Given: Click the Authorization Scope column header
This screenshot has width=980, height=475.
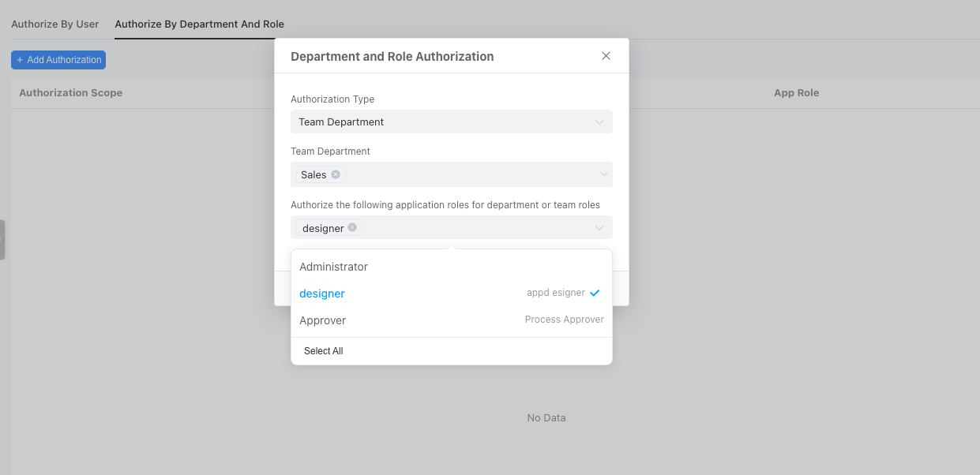Looking at the screenshot, I should (x=71, y=92).
